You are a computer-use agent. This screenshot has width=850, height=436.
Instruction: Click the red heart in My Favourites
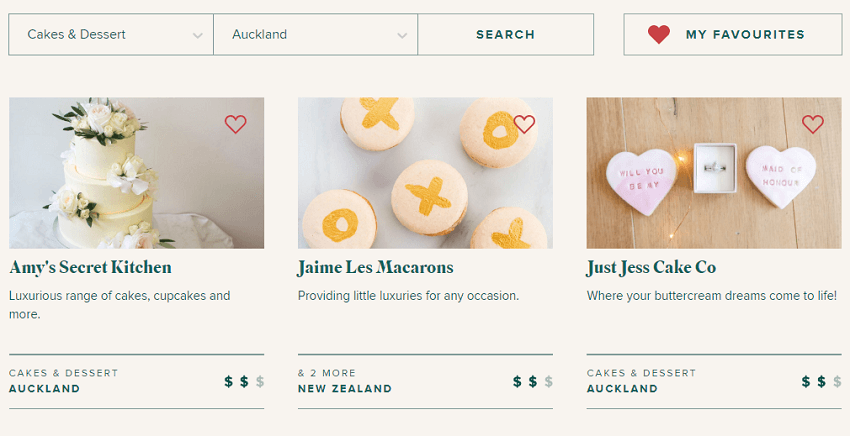(x=658, y=35)
